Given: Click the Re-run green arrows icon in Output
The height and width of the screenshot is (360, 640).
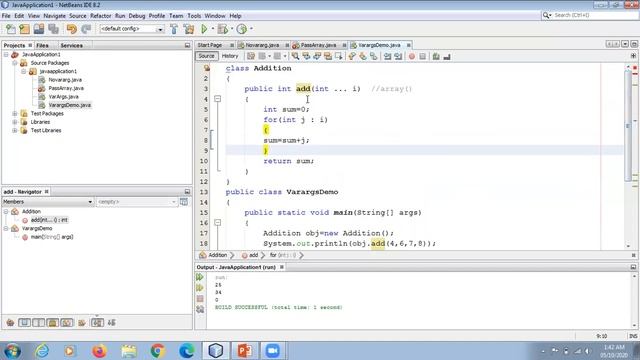Looking at the screenshot, I should tap(200, 277).
